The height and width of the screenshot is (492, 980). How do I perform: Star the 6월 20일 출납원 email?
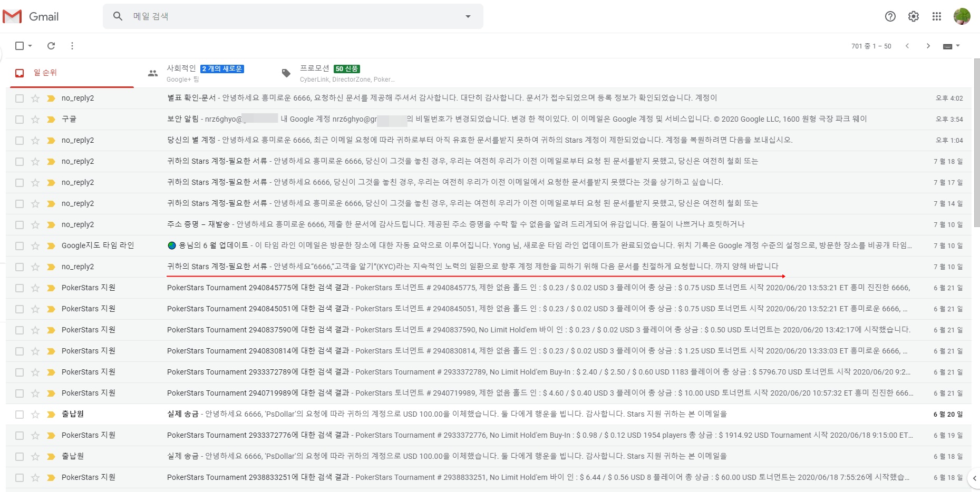click(35, 414)
